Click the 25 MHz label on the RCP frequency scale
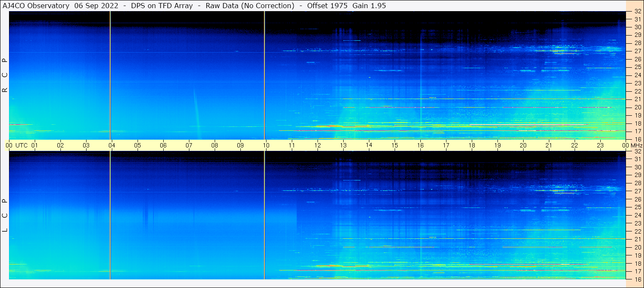Screen dimensions: 644x288 pos(638,67)
